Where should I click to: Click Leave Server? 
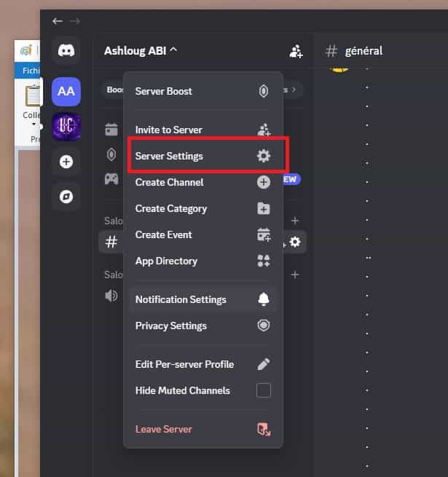click(x=203, y=429)
